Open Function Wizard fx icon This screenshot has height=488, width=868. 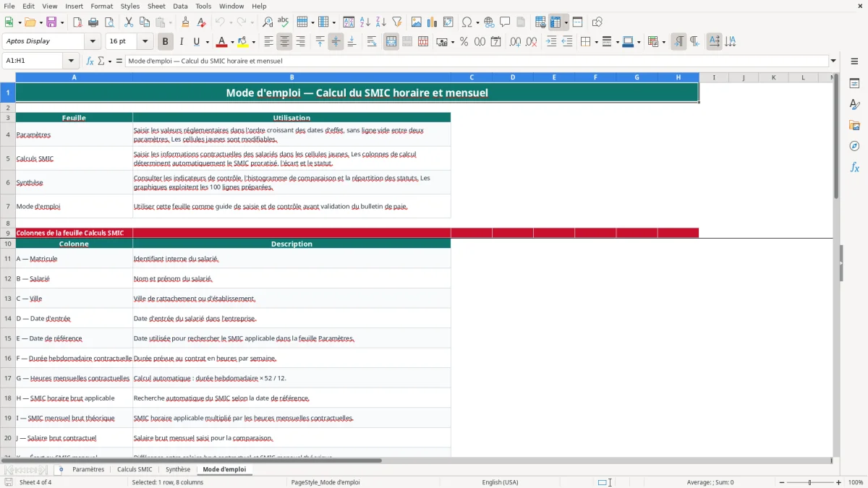point(90,61)
